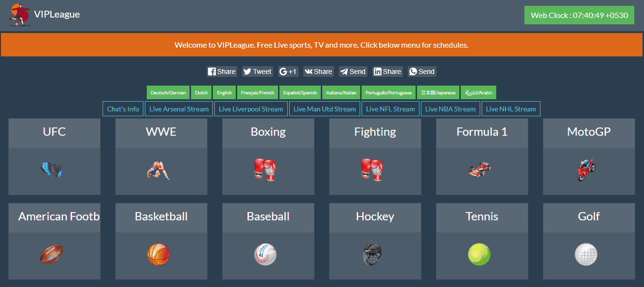Click the Tennis category heading
Image resolution: width=644 pixels, height=287 pixels.
coord(482,216)
